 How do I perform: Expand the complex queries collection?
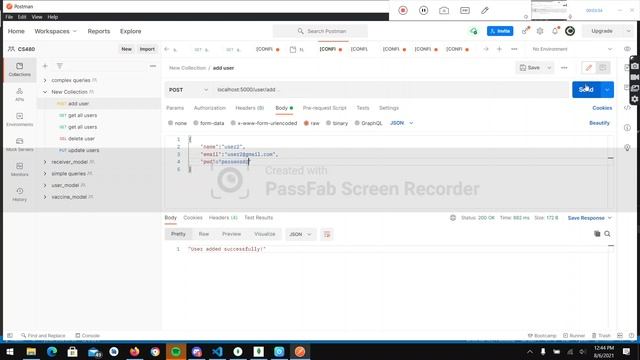click(45, 80)
